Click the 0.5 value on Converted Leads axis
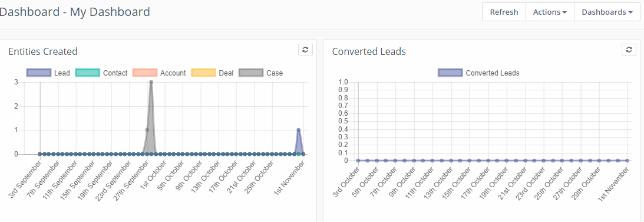 tap(343, 121)
